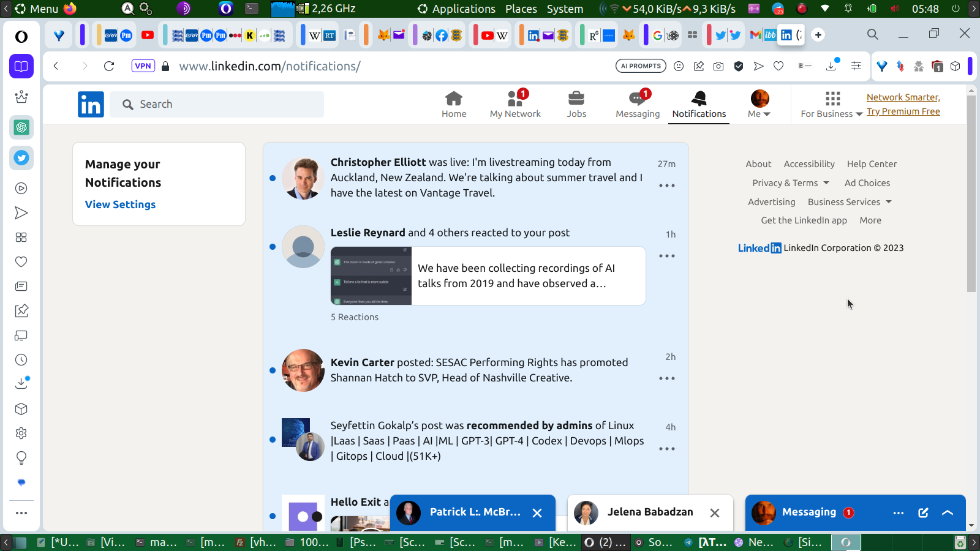Expand Business Services footer dropdown

pos(850,202)
